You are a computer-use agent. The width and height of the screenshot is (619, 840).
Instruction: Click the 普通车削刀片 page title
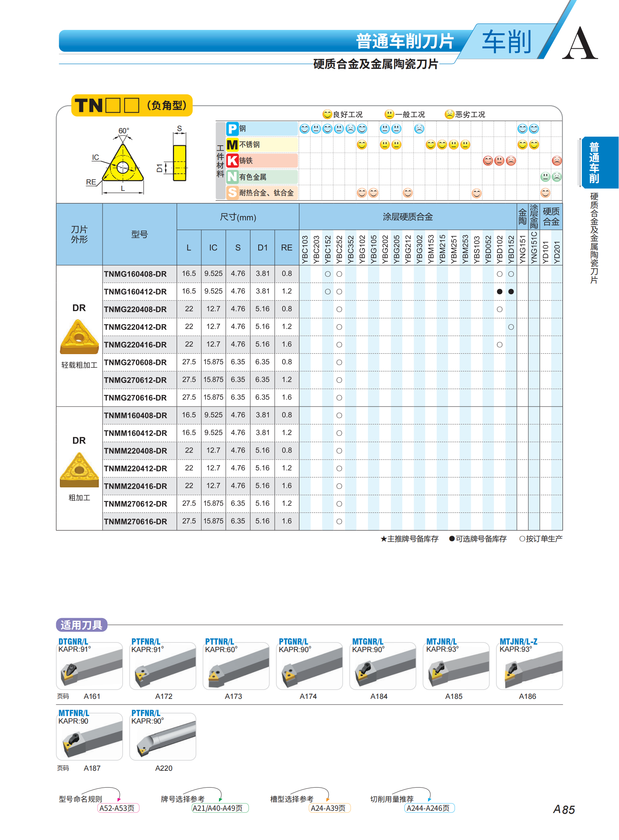405,41
